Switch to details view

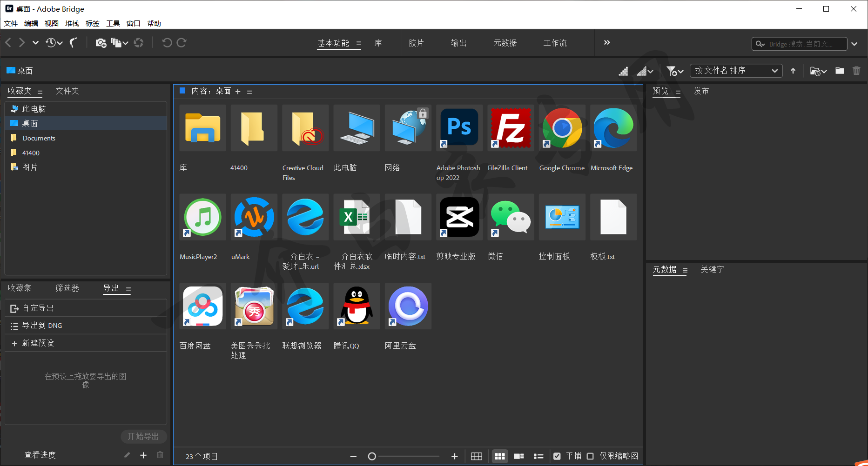pyautogui.click(x=519, y=456)
